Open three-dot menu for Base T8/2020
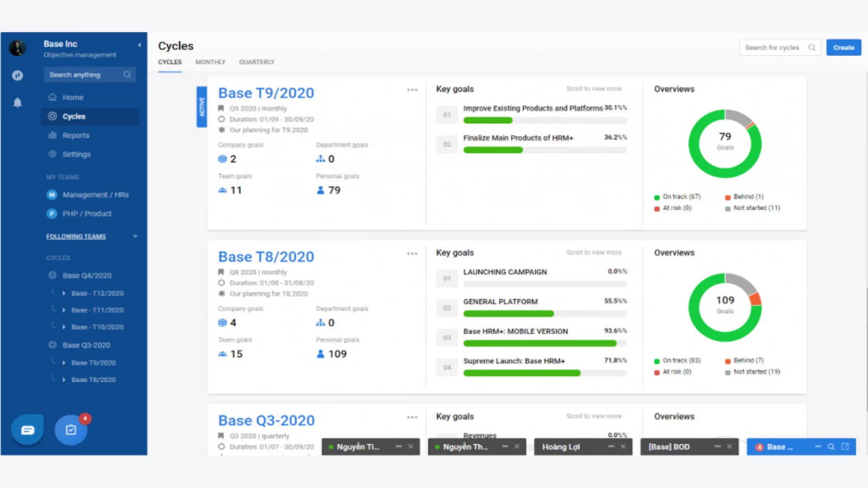 click(x=412, y=253)
